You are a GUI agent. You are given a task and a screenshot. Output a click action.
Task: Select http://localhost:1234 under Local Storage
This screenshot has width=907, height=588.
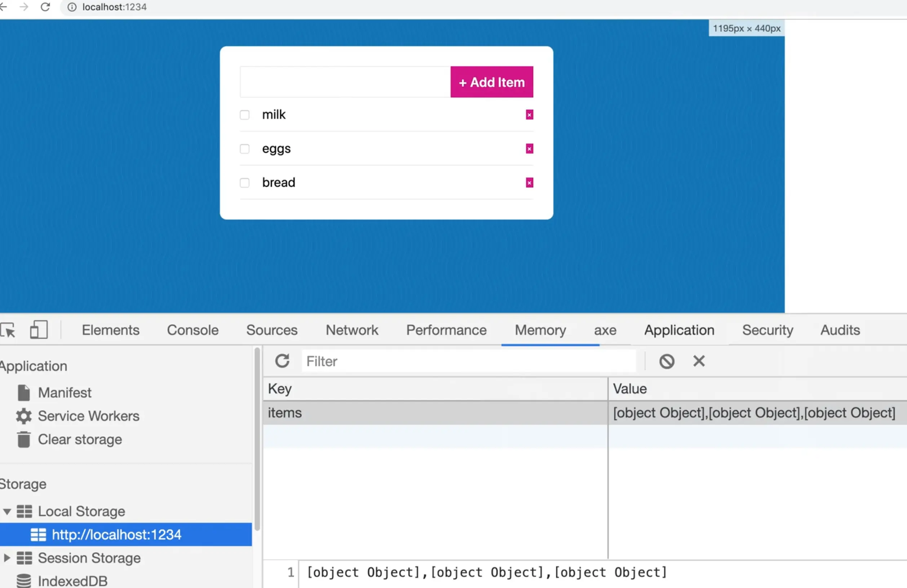click(116, 535)
